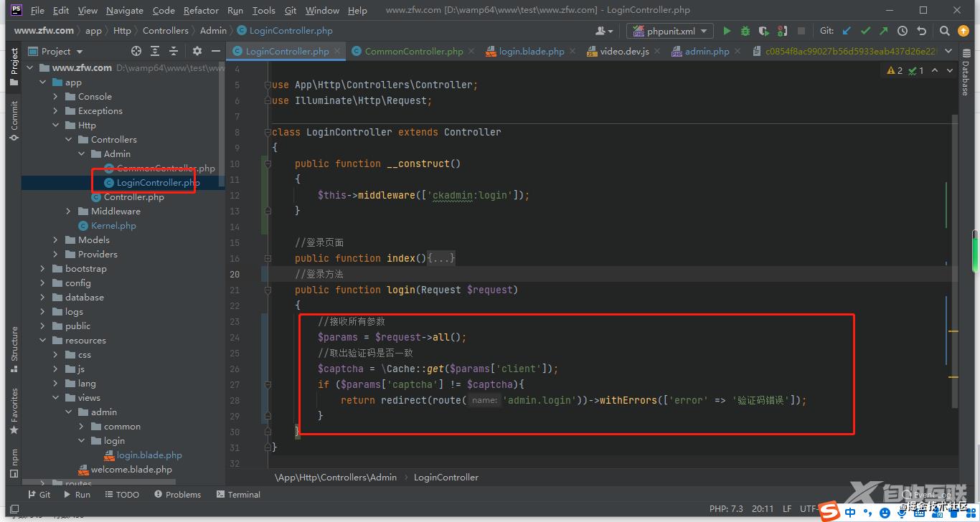Image resolution: width=980 pixels, height=522 pixels.
Task: Click the locate opened file crosshair icon
Action: point(136,51)
